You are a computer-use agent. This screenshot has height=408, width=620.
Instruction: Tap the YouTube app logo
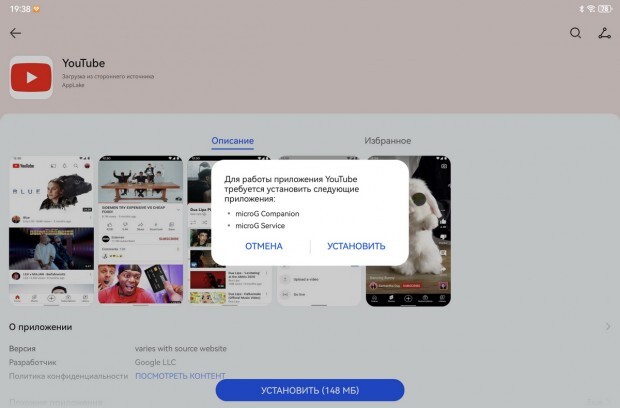tap(31, 77)
